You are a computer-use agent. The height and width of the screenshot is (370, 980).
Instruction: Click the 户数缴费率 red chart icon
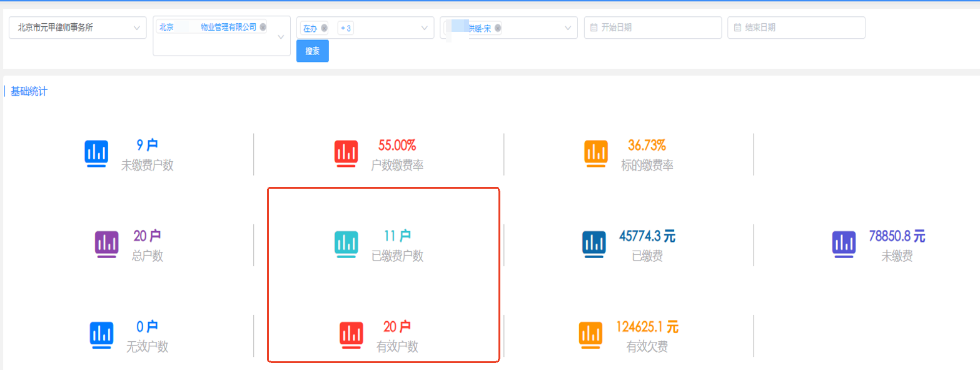click(x=346, y=154)
